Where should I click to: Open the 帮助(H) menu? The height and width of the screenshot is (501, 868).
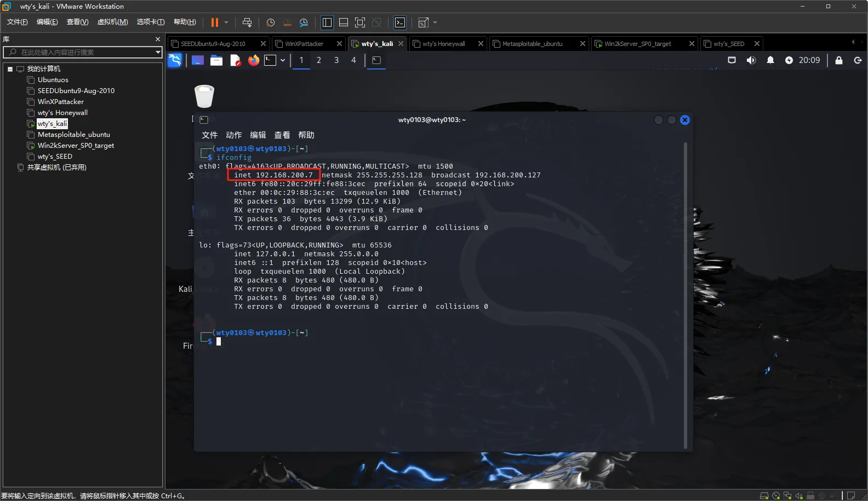pyautogui.click(x=185, y=22)
